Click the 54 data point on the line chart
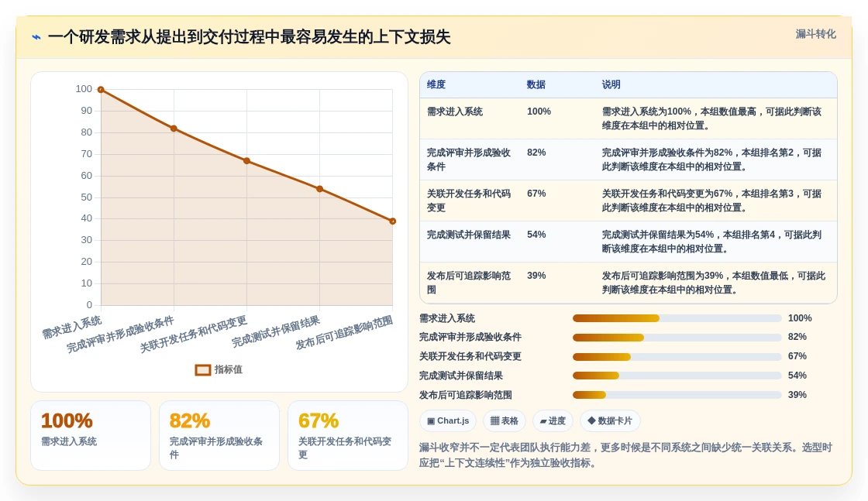The height and width of the screenshot is (501, 868). pyautogui.click(x=320, y=189)
